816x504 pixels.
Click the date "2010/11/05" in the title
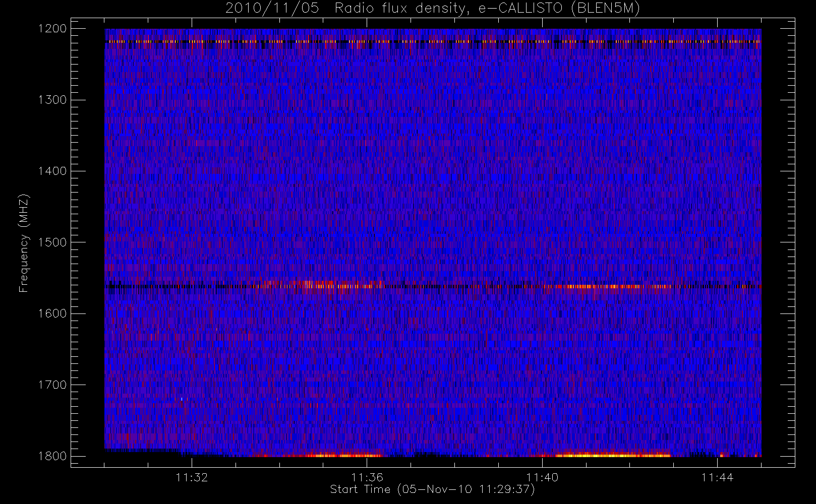272,8
